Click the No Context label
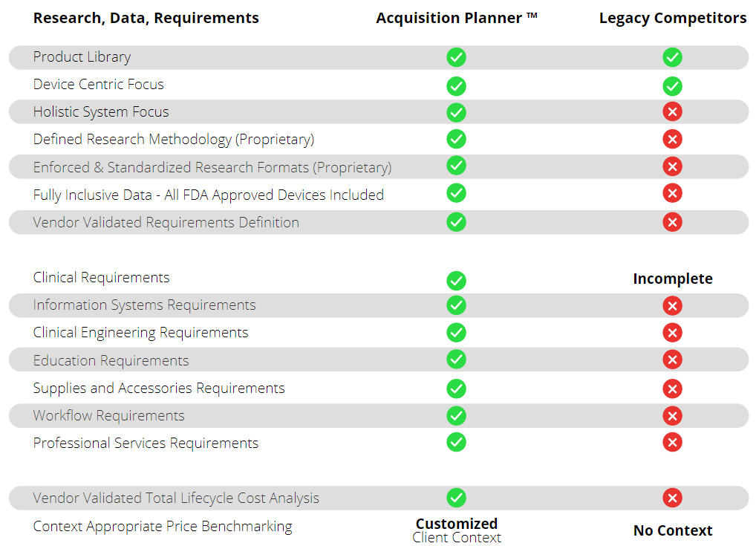The height and width of the screenshot is (546, 756). [x=673, y=530]
